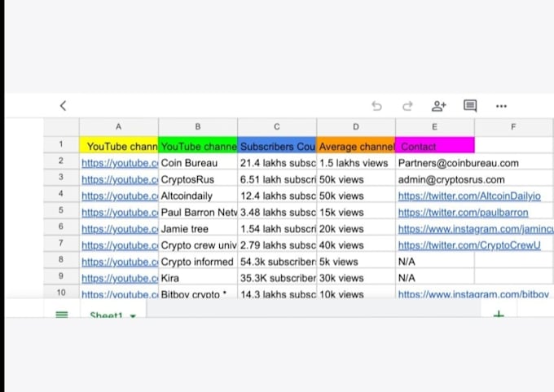Open the YouTube link in row 2
Image resolution: width=554 pixels, height=392 pixels.
[x=120, y=163]
